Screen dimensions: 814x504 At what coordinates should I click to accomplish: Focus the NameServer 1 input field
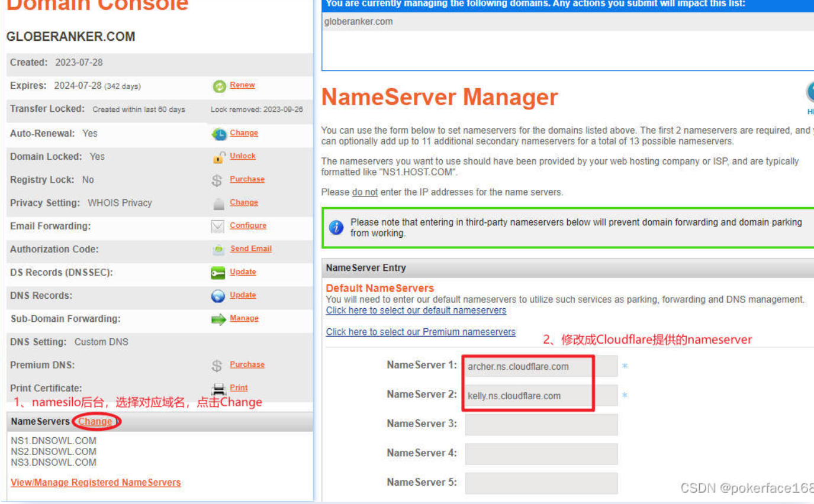pos(540,366)
